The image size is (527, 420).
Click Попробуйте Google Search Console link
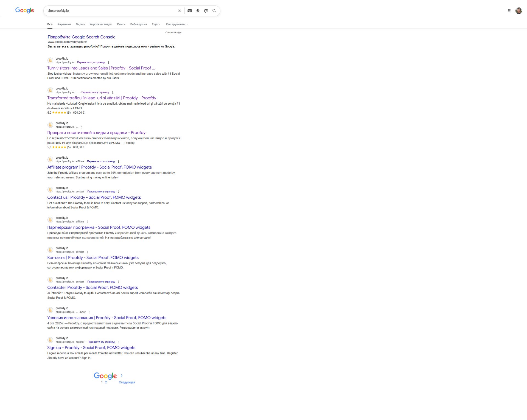click(x=82, y=37)
